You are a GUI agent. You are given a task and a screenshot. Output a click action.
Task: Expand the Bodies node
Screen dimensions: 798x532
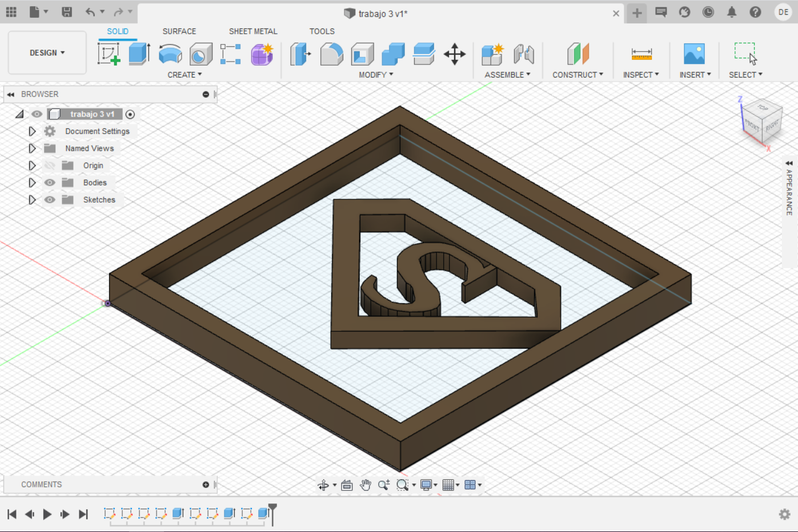pyautogui.click(x=32, y=183)
